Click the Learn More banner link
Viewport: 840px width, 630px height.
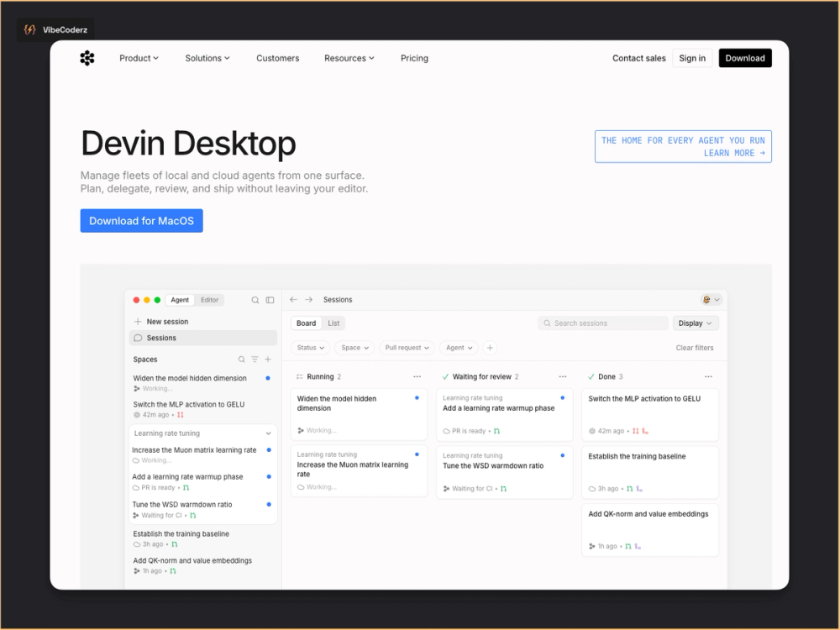(683, 147)
